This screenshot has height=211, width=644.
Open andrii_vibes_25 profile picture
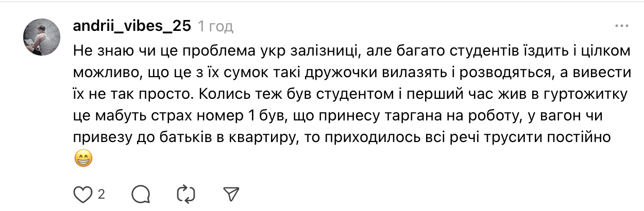click(43, 37)
